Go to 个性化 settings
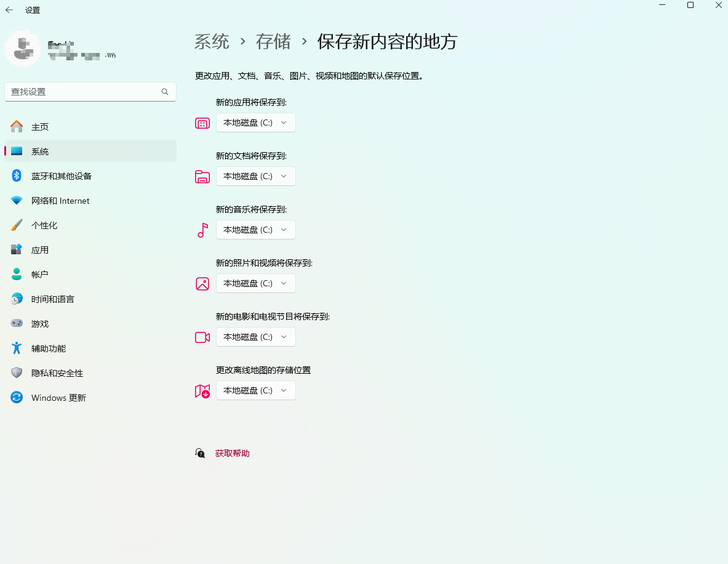The width and height of the screenshot is (728, 564). click(x=90, y=225)
